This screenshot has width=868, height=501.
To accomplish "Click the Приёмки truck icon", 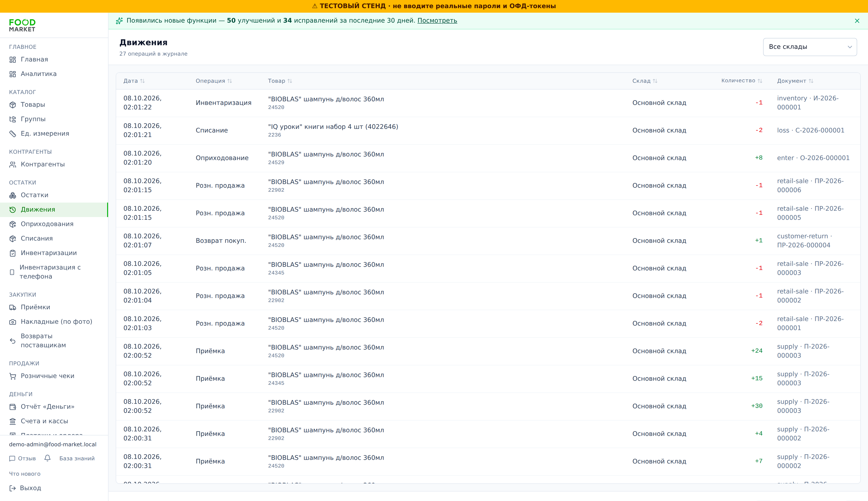I will [x=13, y=307].
